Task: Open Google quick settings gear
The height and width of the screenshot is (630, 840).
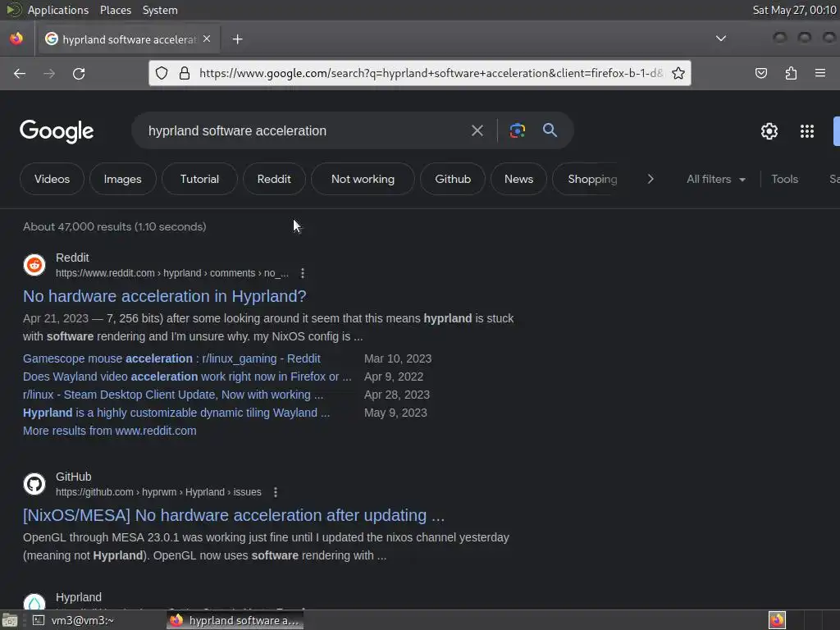Action: tap(769, 131)
